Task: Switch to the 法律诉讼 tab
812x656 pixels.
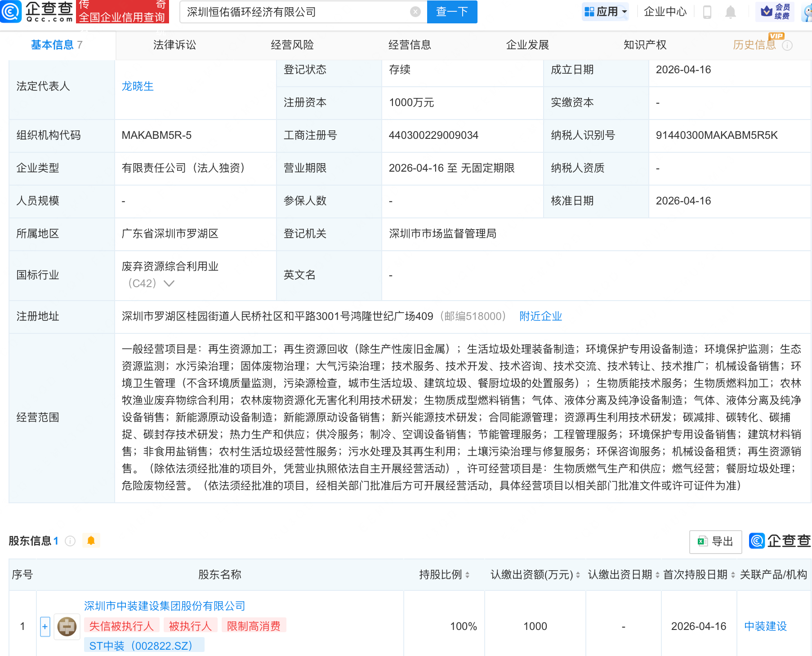Action: coord(174,44)
